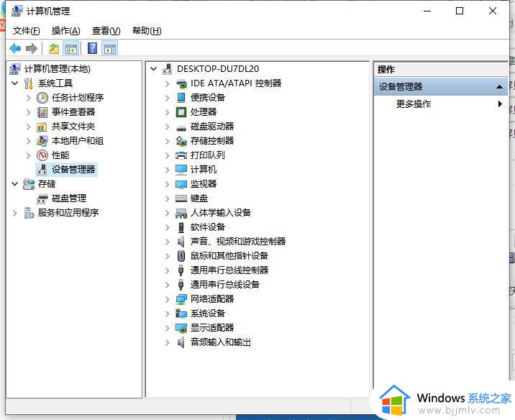Click the 打印队列 printer icon
The image size is (515, 420).
pyautogui.click(x=181, y=155)
